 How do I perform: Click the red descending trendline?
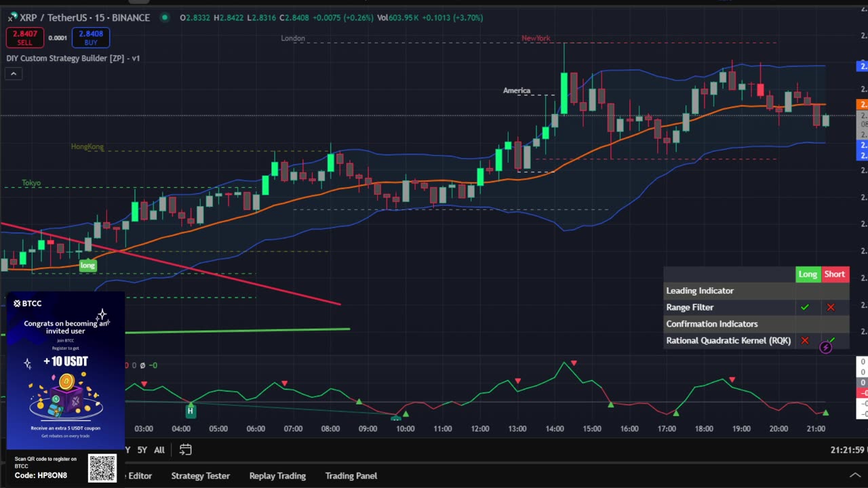[x=170, y=264]
